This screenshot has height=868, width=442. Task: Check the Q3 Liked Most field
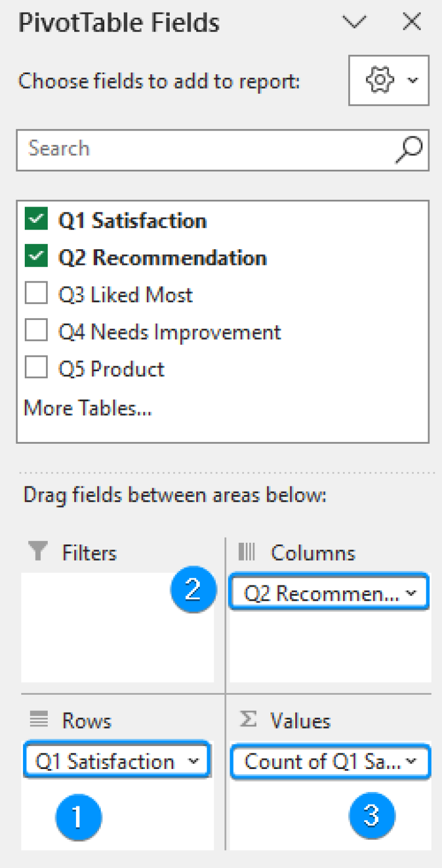[x=36, y=295]
